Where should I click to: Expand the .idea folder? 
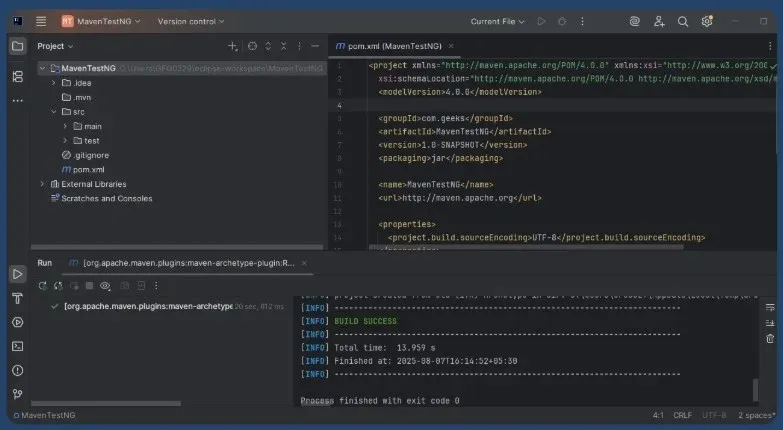[53, 83]
